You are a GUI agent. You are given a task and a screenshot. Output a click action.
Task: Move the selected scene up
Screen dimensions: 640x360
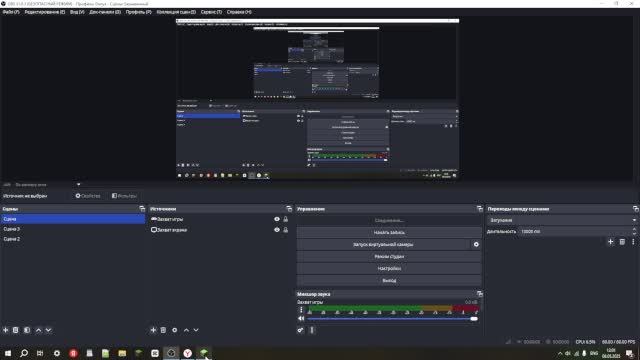coord(38,330)
